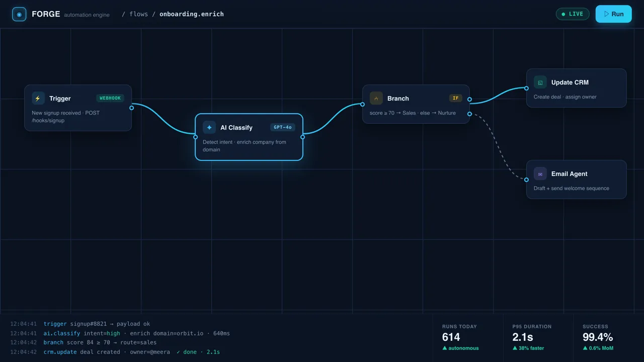Click the Runs Today value 614
Image resolution: width=644 pixels, height=362 pixels.
[451, 337]
